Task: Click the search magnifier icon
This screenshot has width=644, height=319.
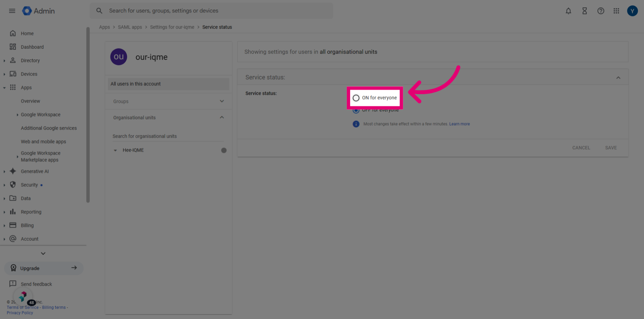Action: point(99,11)
